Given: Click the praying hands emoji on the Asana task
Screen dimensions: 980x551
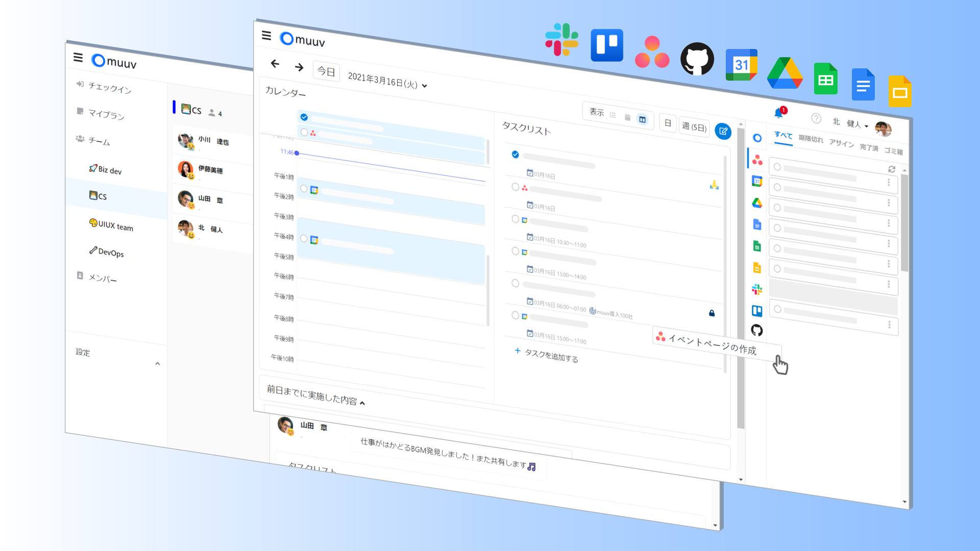Looking at the screenshot, I should (714, 185).
